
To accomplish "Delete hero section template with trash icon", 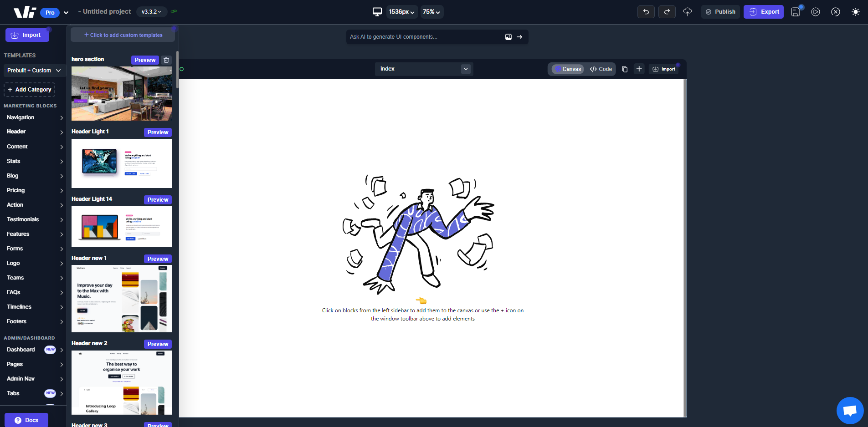I will point(166,60).
